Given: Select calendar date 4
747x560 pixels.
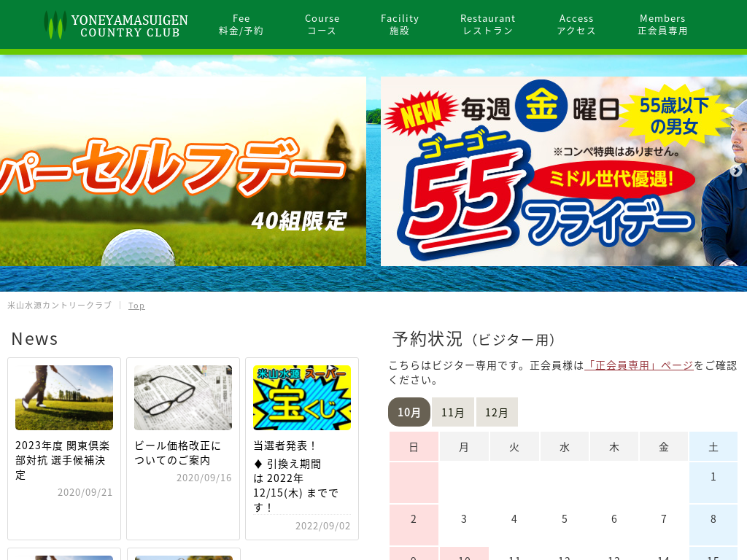Looking at the screenshot, I should 514,525.
